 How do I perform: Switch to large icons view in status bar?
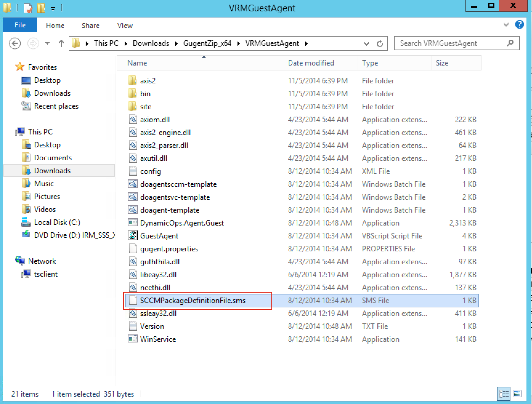[517, 394]
